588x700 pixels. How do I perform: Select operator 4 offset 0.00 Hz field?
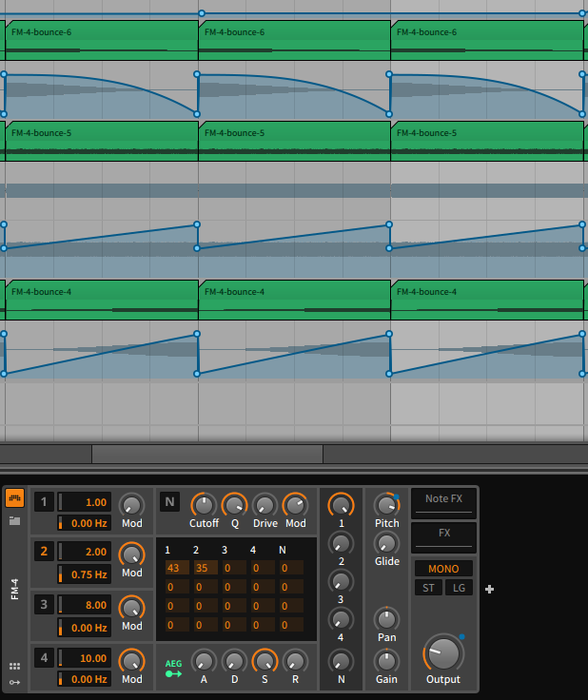tap(84, 679)
